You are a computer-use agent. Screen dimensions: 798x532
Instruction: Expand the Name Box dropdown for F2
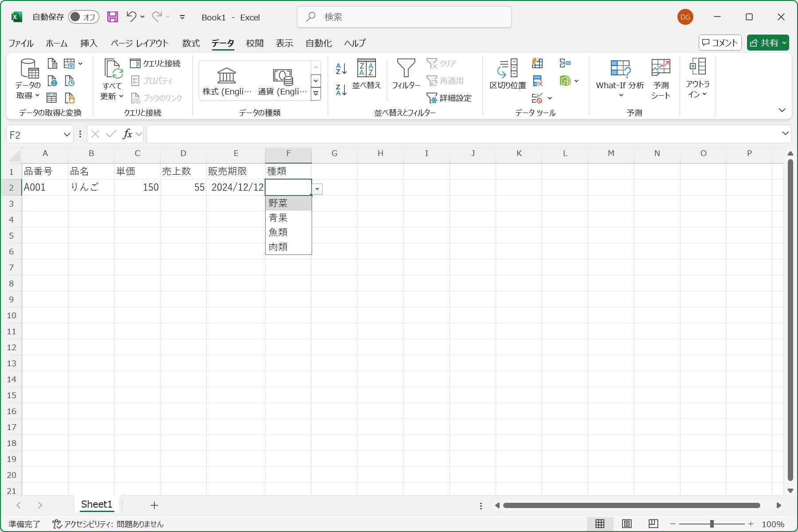pyautogui.click(x=67, y=134)
